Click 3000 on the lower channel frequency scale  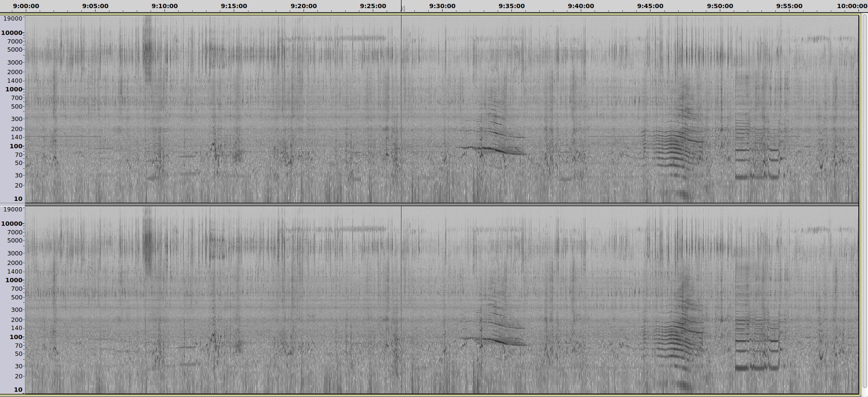[x=15, y=253]
